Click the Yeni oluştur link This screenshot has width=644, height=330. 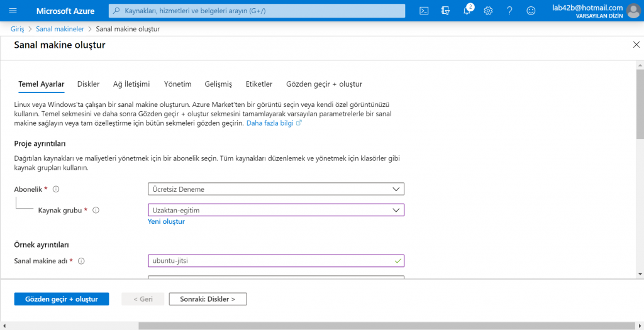(166, 222)
